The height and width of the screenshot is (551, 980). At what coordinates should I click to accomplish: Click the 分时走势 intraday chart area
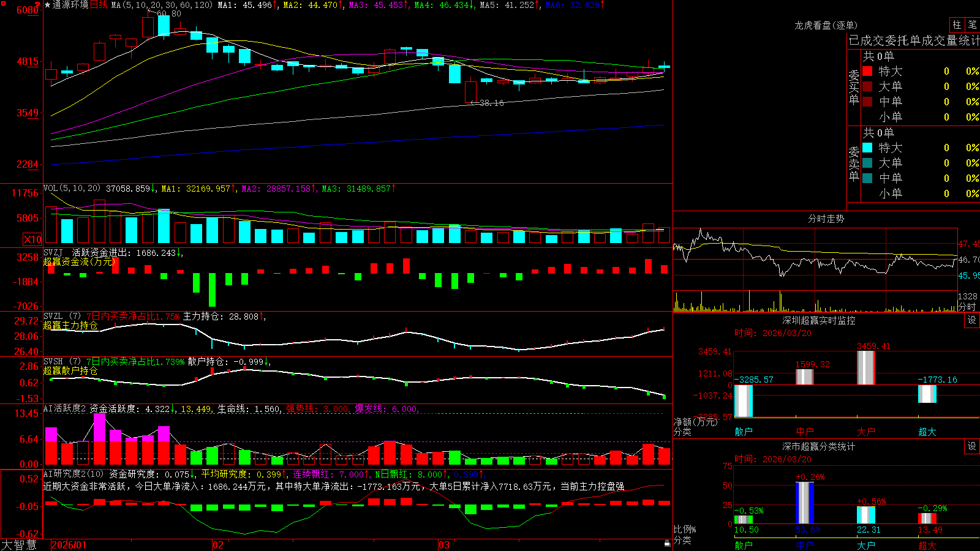coord(816,269)
